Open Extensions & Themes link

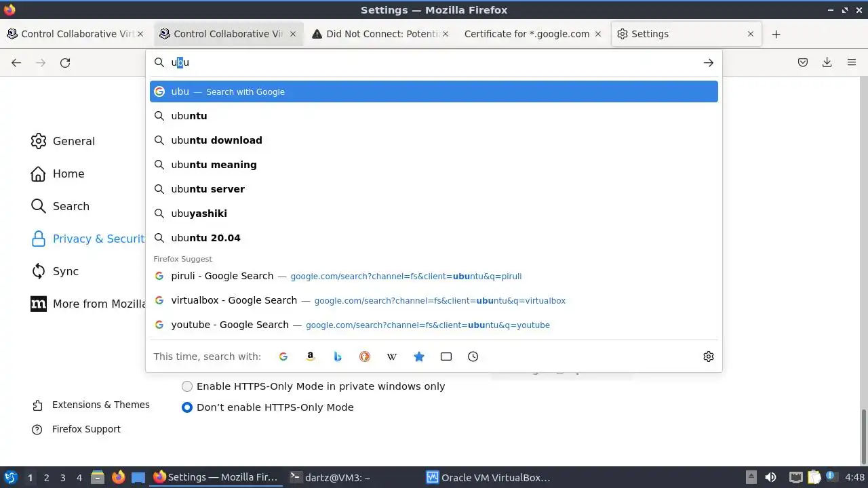point(91,405)
